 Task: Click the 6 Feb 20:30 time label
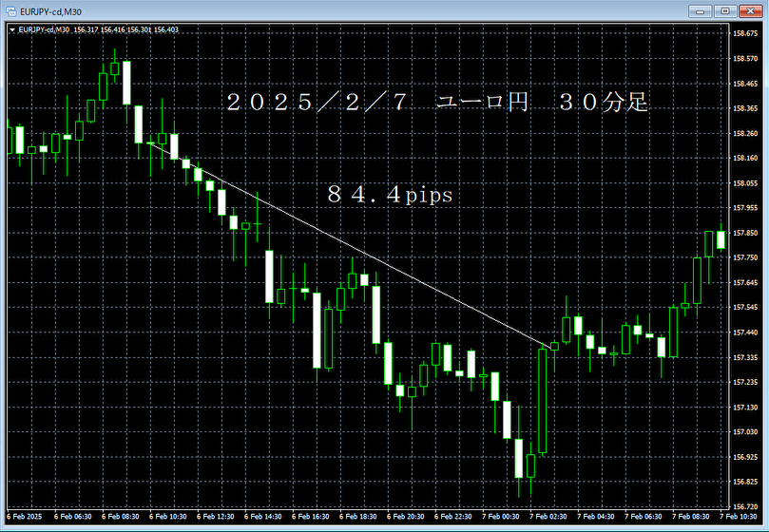point(406,516)
